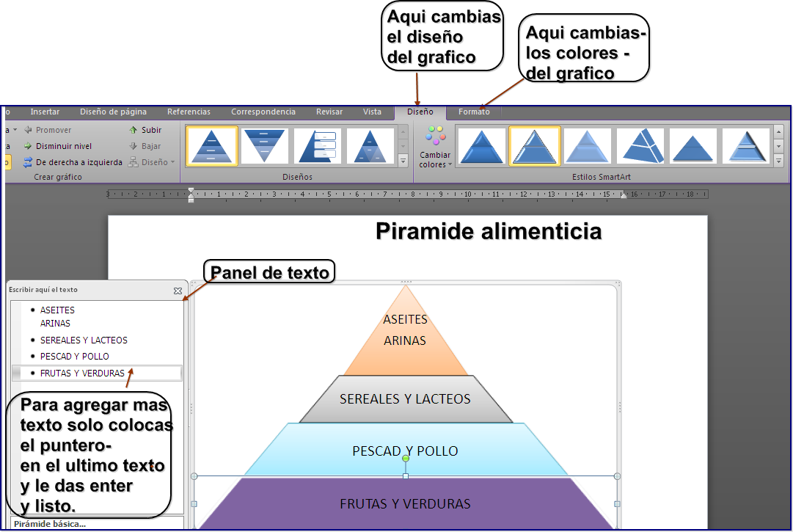Switch to the Formato tab

(473, 112)
